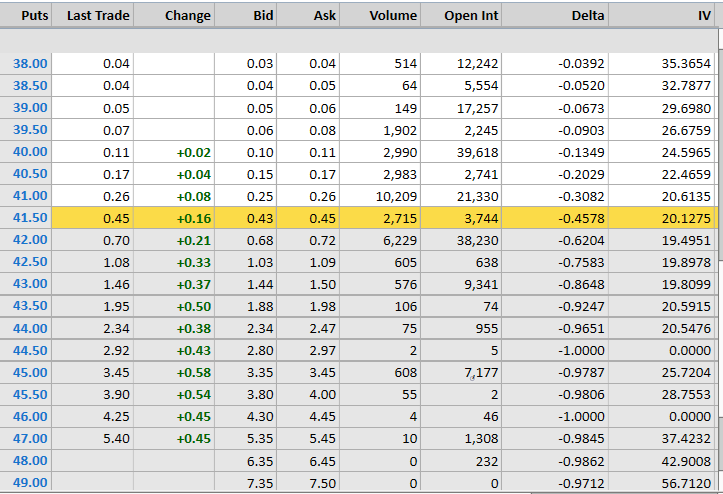The height and width of the screenshot is (494, 723).
Task: Open the 39.00 put strike link
Action: point(30,108)
